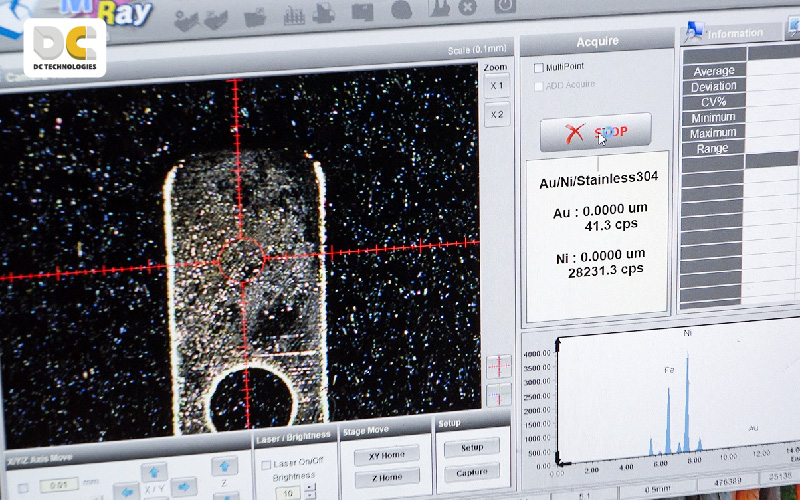Increase brightness with the spinner up arrow

(x=309, y=489)
